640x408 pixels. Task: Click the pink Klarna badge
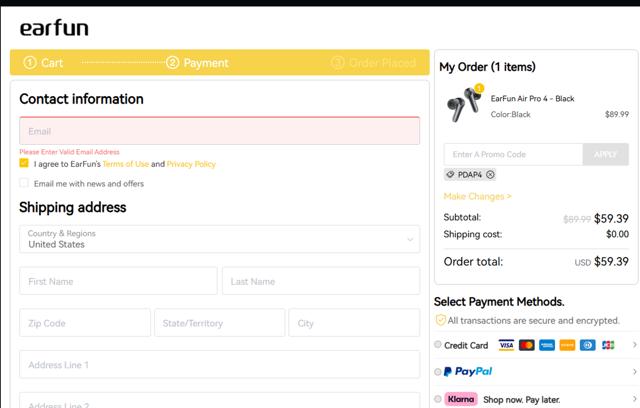click(461, 399)
